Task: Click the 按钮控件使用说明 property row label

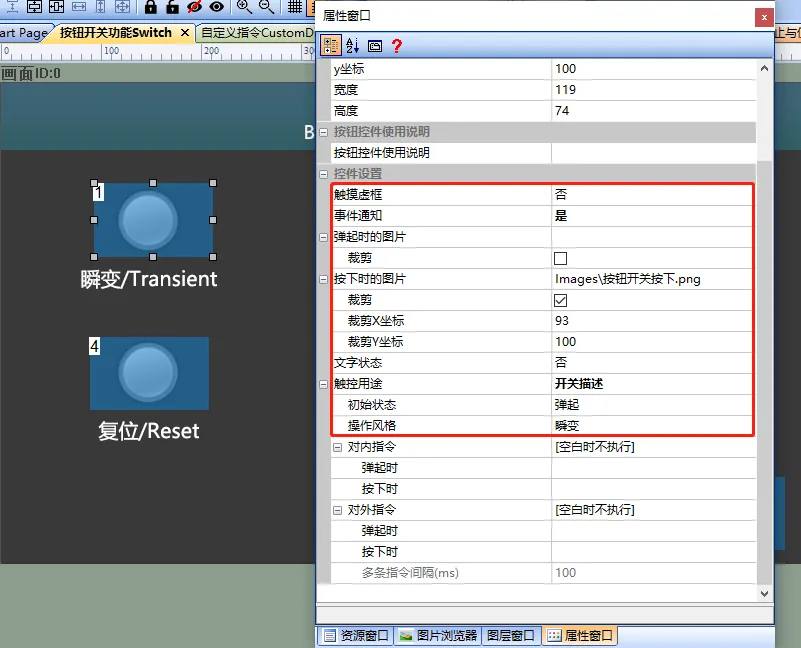Action: pyautogui.click(x=382, y=153)
